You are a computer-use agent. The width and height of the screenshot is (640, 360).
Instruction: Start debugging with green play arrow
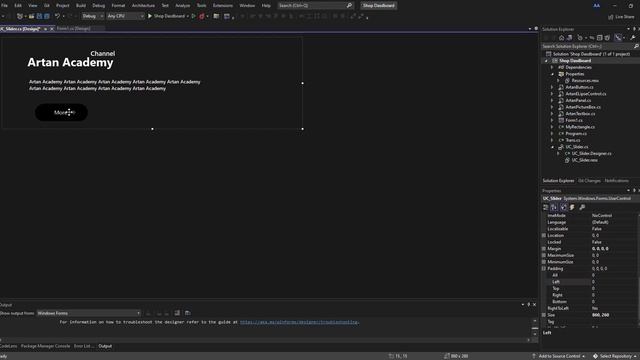click(x=150, y=16)
